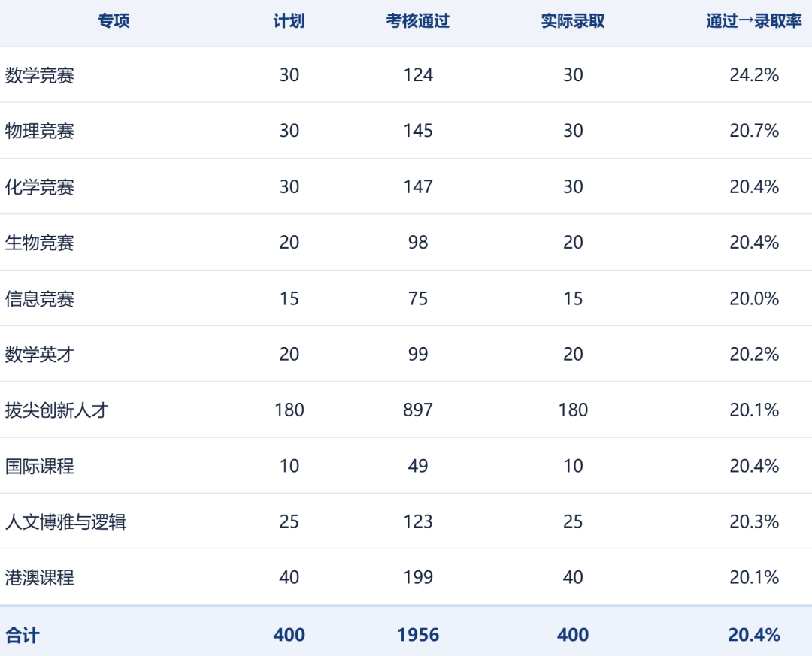The height and width of the screenshot is (656, 812).
Task: Select the 人文博雅与逻辑 row label
Action: point(65,522)
